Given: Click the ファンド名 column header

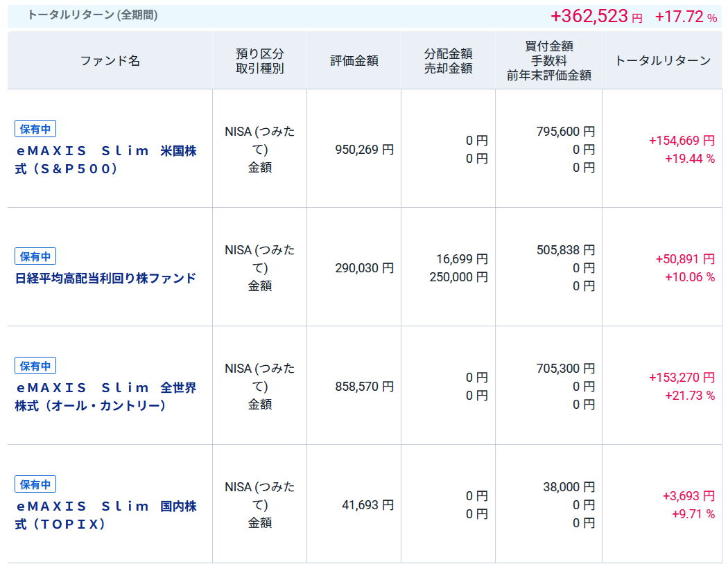Looking at the screenshot, I should click(110, 61).
